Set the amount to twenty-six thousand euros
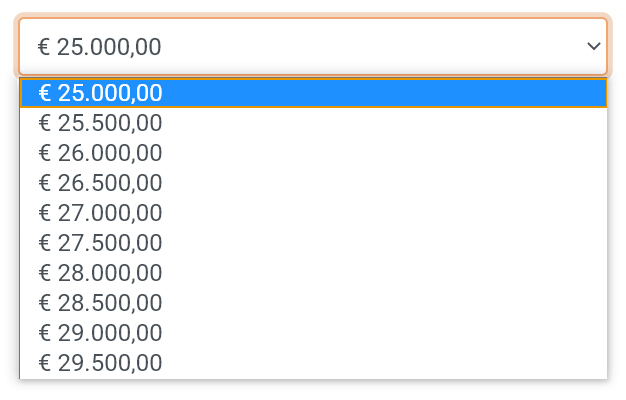The width and height of the screenshot is (626, 400). pos(313,153)
